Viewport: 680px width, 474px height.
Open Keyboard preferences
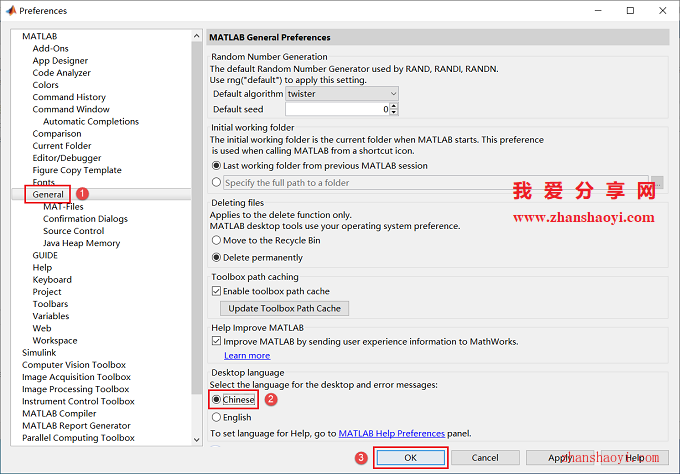[52, 279]
